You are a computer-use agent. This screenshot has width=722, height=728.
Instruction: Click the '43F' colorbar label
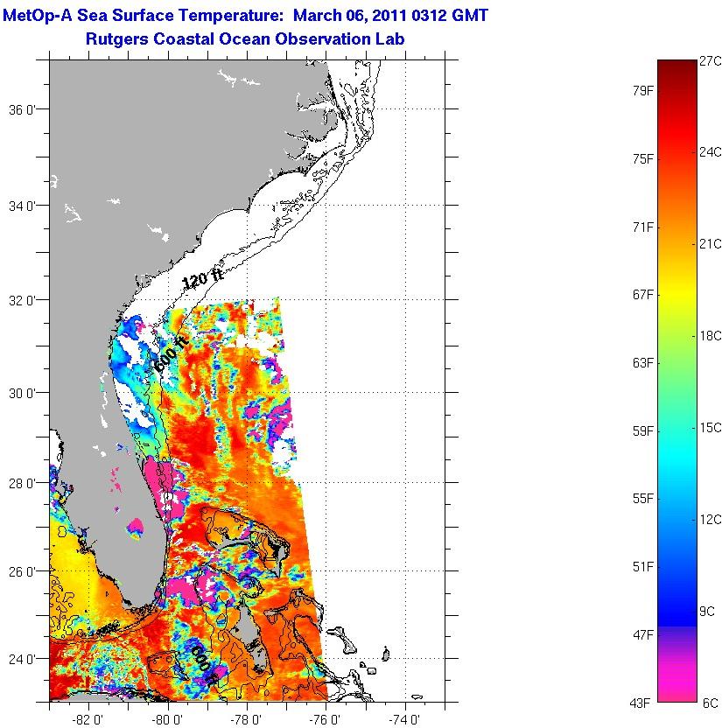point(640,703)
